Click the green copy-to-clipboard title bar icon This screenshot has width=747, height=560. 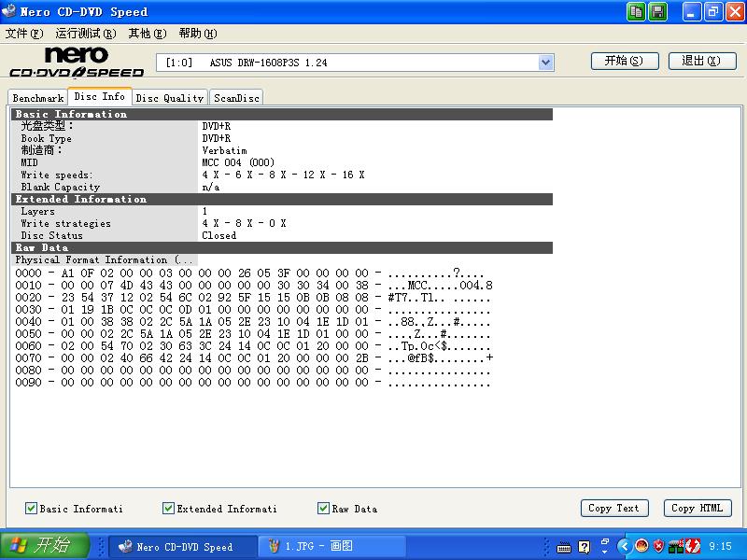pos(637,12)
